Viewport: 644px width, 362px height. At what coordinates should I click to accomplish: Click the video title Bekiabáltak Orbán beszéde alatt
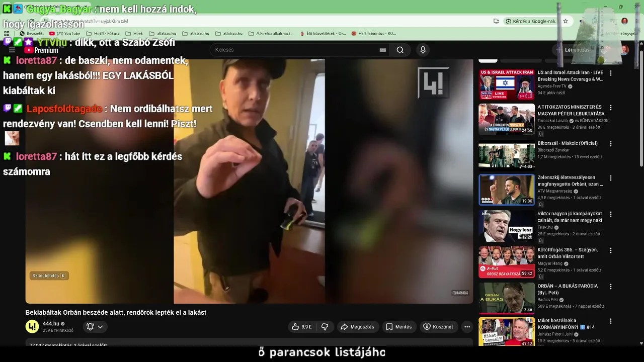(116, 312)
